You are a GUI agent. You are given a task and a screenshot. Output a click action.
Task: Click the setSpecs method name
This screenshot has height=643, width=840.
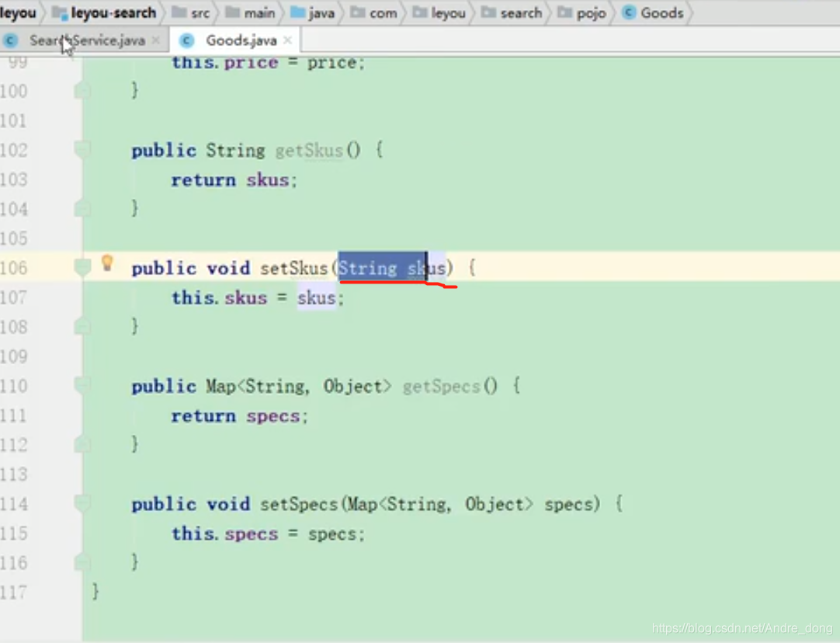pyautogui.click(x=299, y=504)
